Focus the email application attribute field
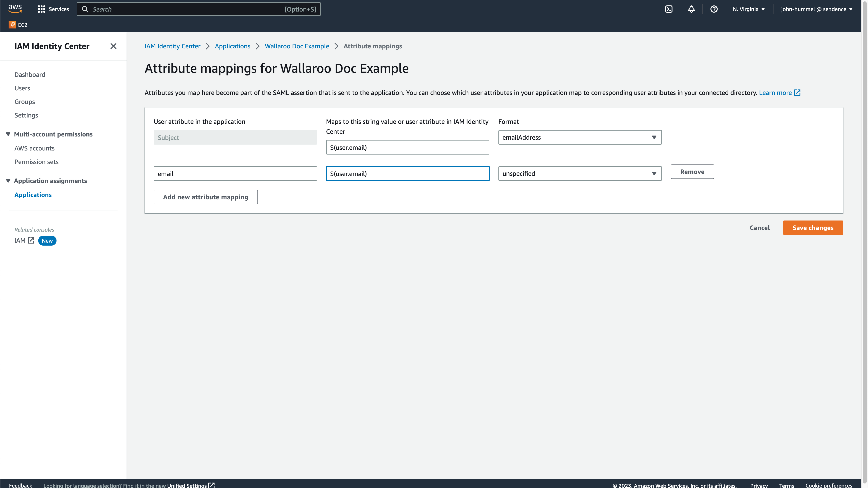868x488 pixels. (x=235, y=174)
